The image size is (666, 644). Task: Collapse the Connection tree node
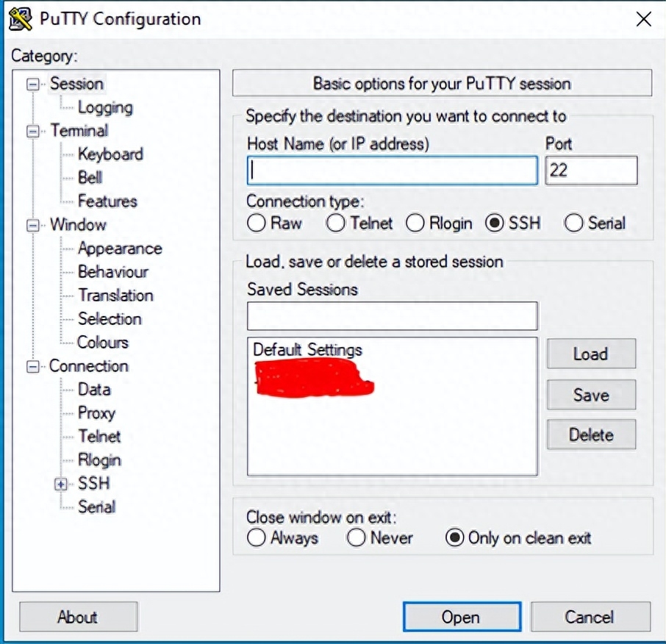click(32, 366)
